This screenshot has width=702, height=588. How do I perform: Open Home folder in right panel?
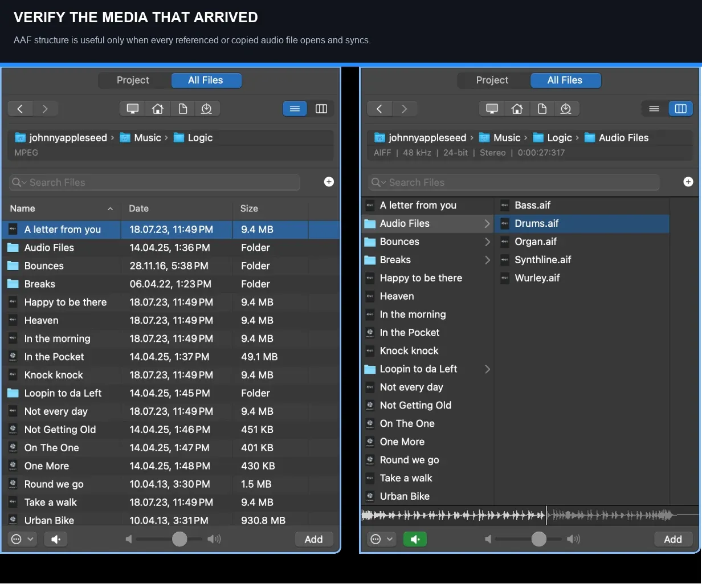[517, 109]
